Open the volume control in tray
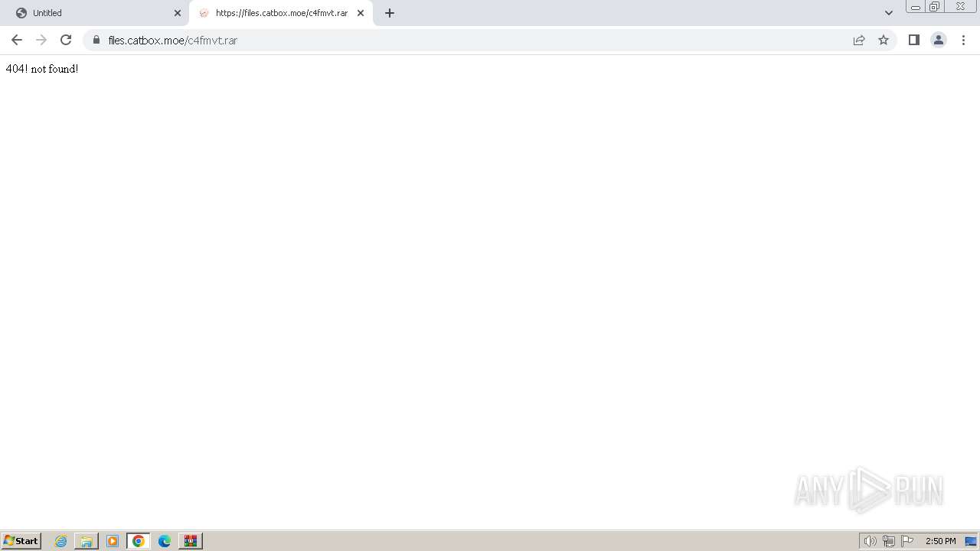 tap(870, 541)
